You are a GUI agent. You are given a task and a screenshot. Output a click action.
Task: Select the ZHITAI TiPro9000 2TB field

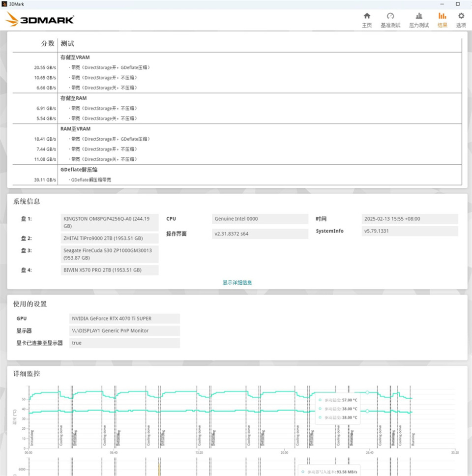pyautogui.click(x=110, y=238)
